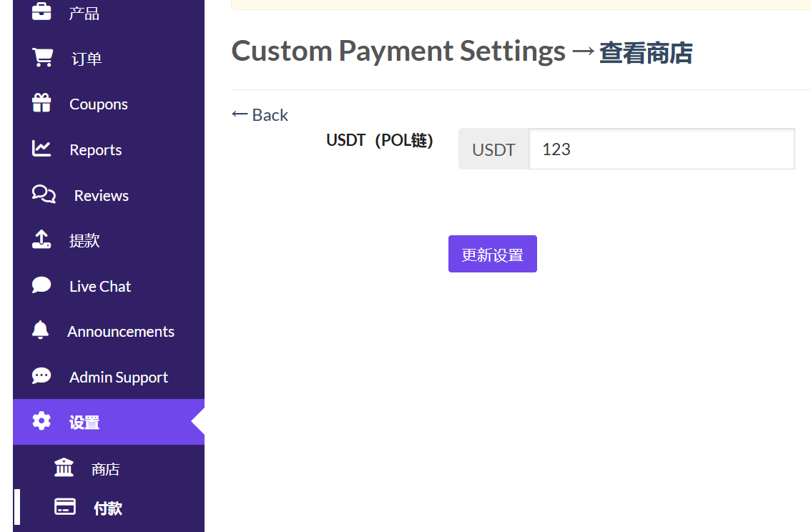
Task: Click the credit card icon for 付款
Action: (65, 507)
